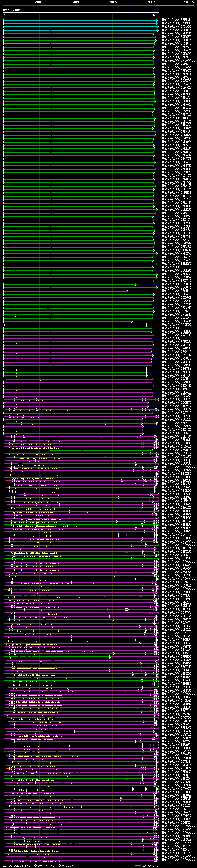The image size is (197, 868).
Task: Select the UniRef100_A9PC92 label
Action: coord(177,54)
